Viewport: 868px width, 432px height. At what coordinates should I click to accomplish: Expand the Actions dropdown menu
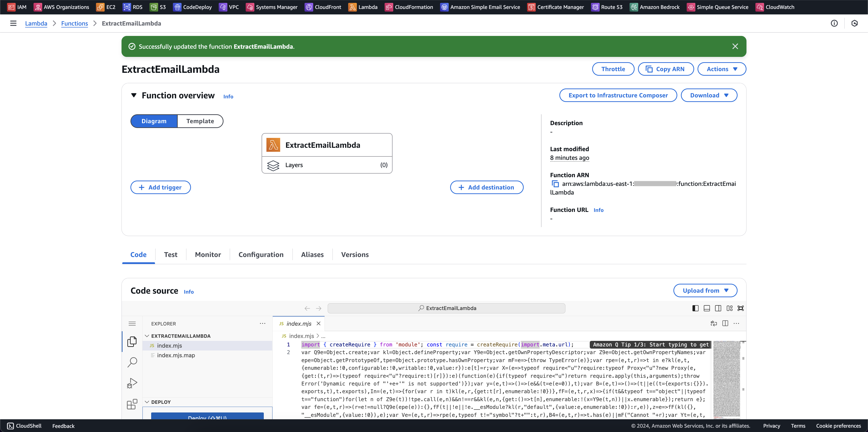[722, 69]
